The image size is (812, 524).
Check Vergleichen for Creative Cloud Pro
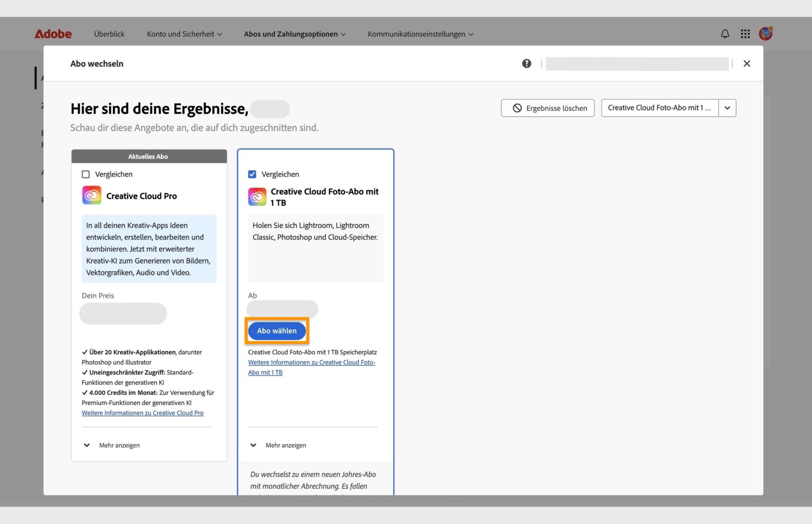pos(86,174)
